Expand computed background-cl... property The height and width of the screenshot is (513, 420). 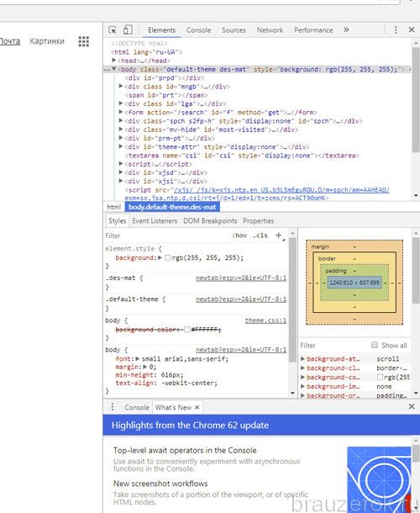pos(302,368)
